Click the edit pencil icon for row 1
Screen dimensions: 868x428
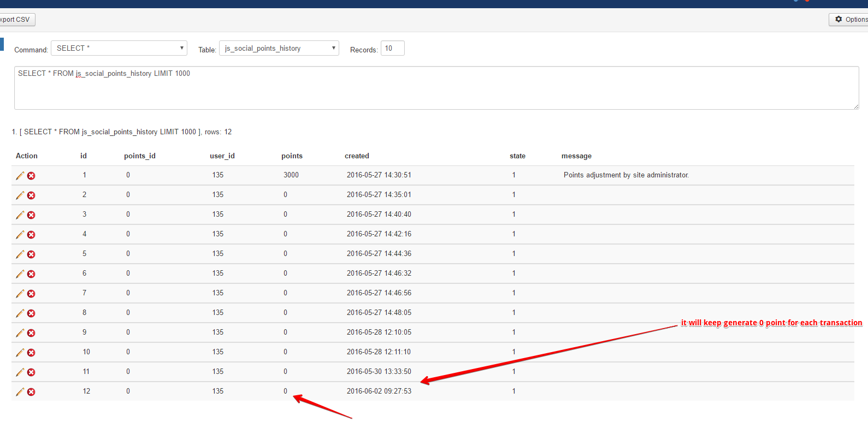coord(20,176)
